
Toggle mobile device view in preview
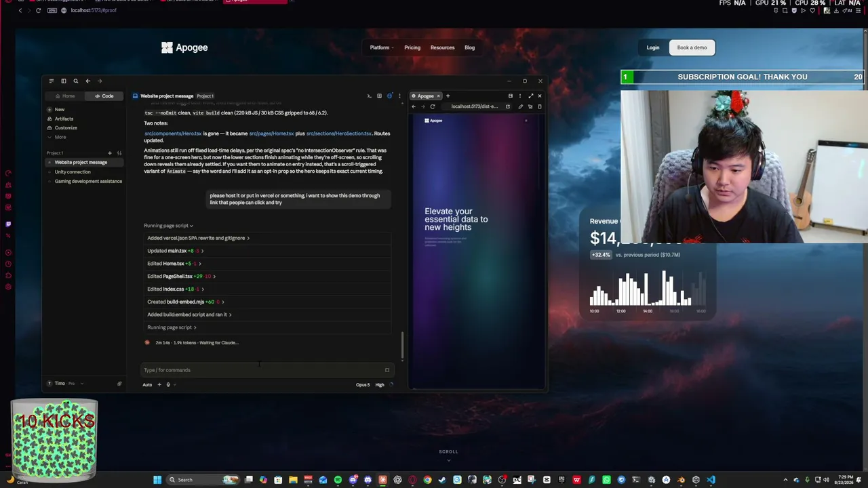(539, 106)
